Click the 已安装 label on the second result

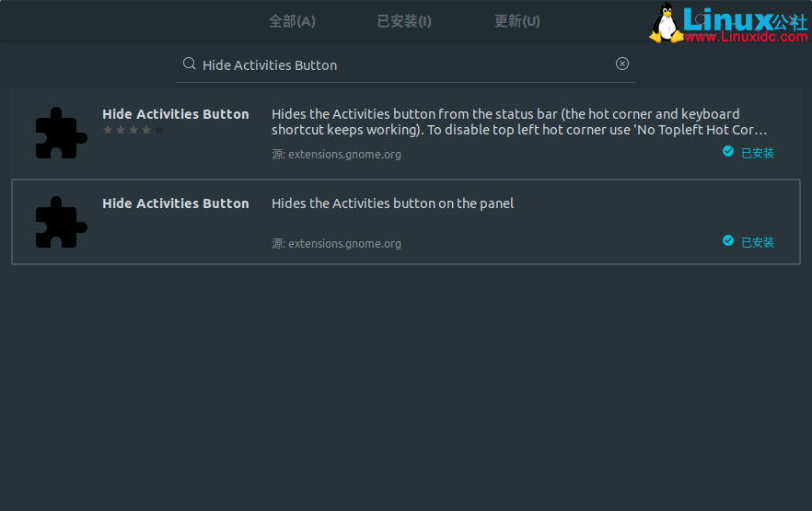(x=758, y=242)
